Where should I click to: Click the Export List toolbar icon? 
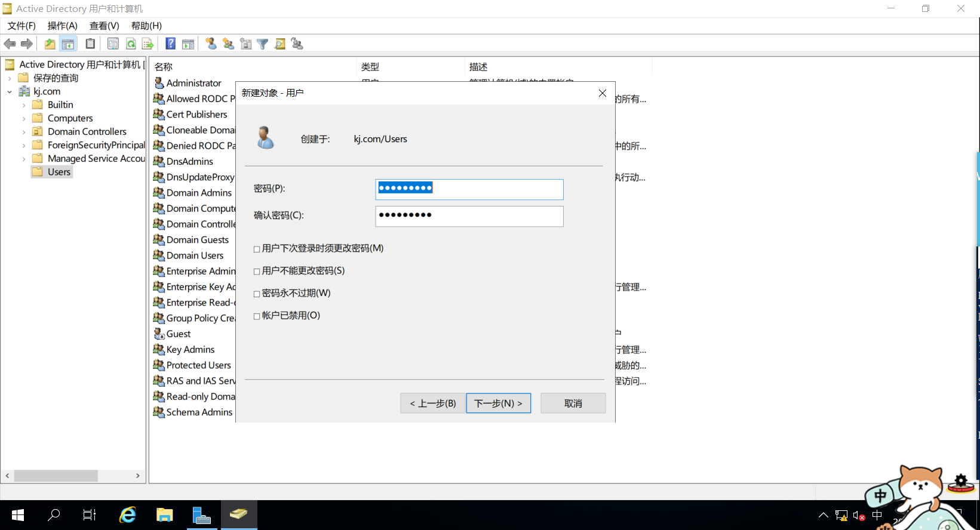[148, 44]
